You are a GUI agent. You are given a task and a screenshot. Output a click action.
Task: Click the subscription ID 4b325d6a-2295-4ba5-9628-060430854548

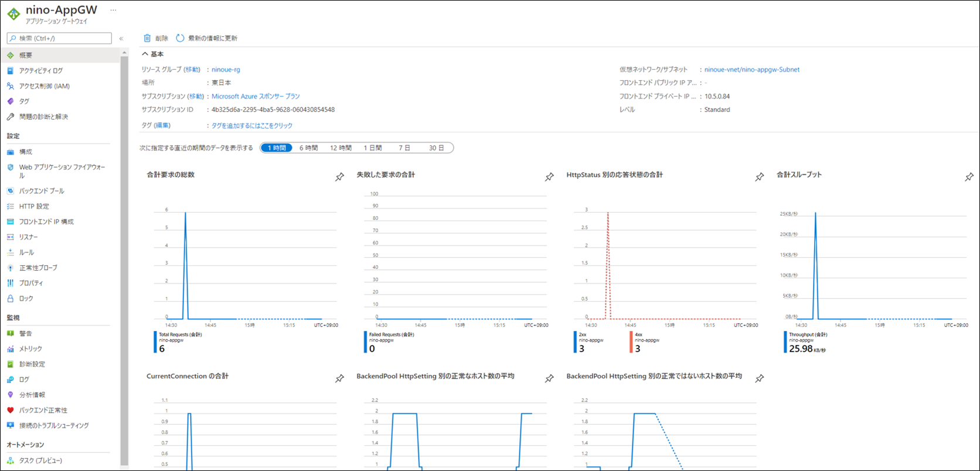tap(273, 110)
